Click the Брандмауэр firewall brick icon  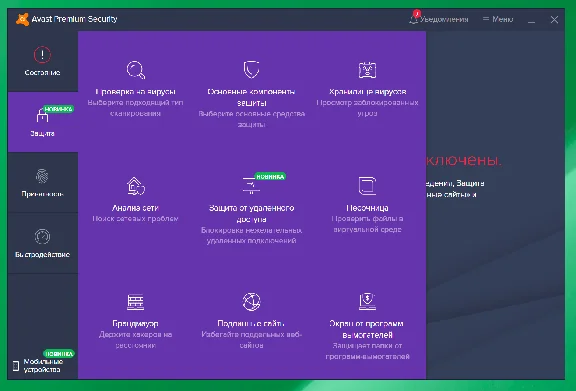coord(136,302)
